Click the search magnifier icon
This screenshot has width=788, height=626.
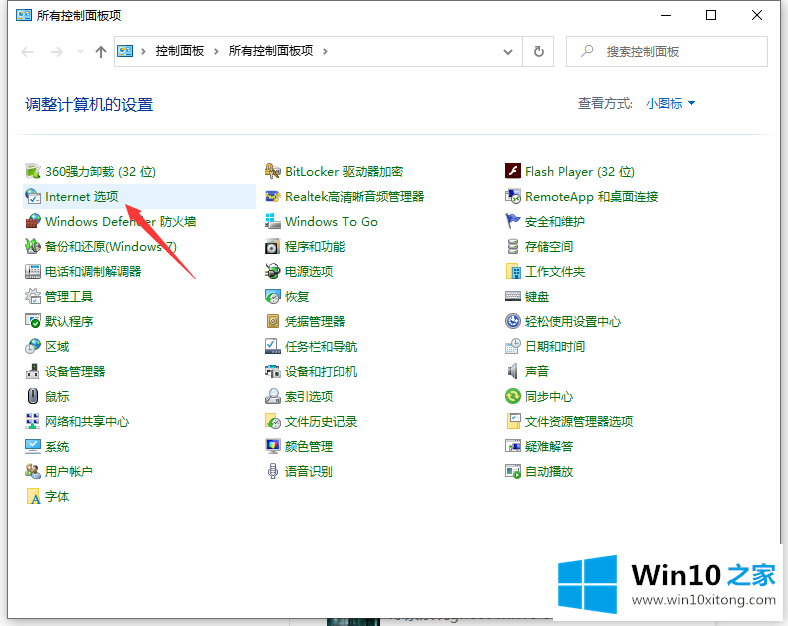[587, 51]
